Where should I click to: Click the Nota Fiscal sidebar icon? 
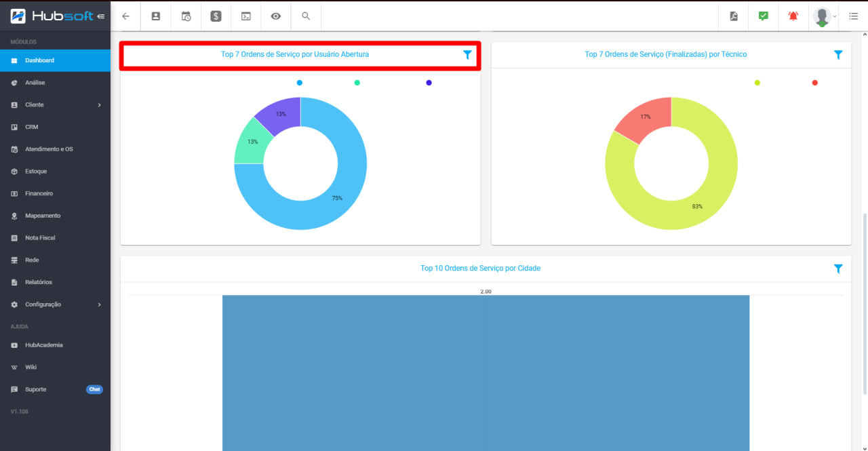point(14,238)
